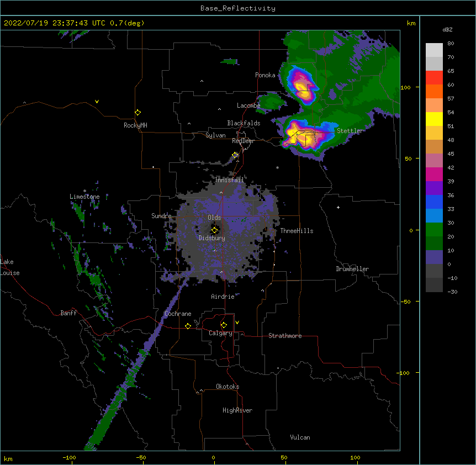Click the RedDeer city label
476x465 pixels.
click(243, 141)
